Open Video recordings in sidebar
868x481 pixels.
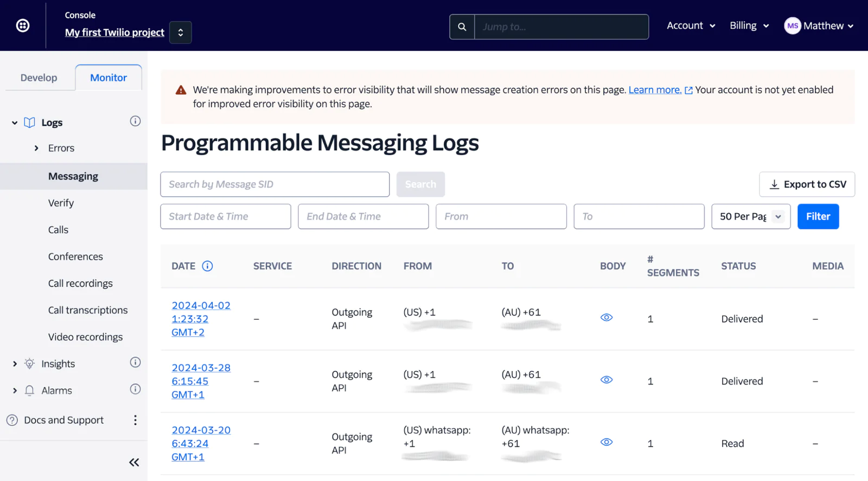pyautogui.click(x=85, y=337)
